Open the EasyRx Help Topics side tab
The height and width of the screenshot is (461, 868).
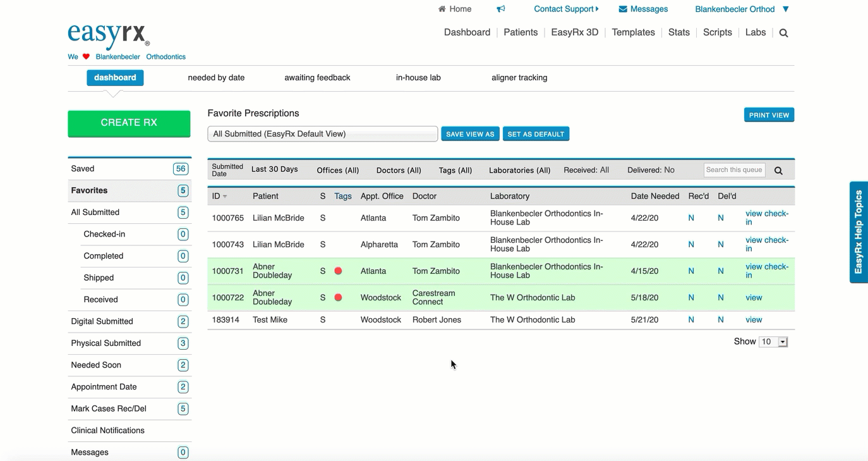point(859,232)
